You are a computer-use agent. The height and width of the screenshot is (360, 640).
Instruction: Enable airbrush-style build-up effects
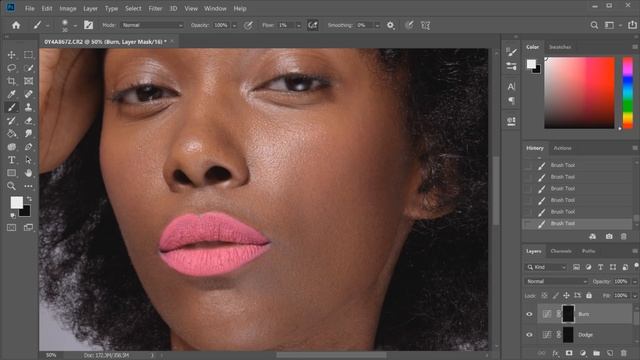[313, 25]
